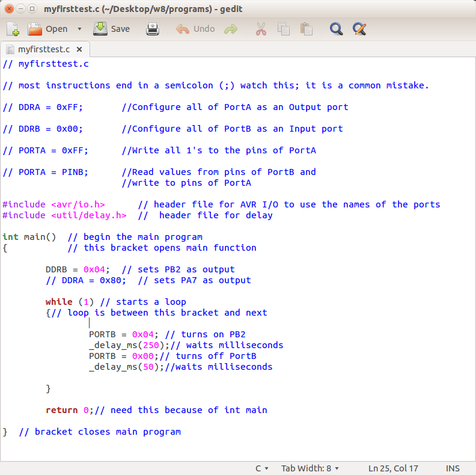Screen dimensions: 476x475
Task: Click the Paste clipboard icon
Action: 307,29
